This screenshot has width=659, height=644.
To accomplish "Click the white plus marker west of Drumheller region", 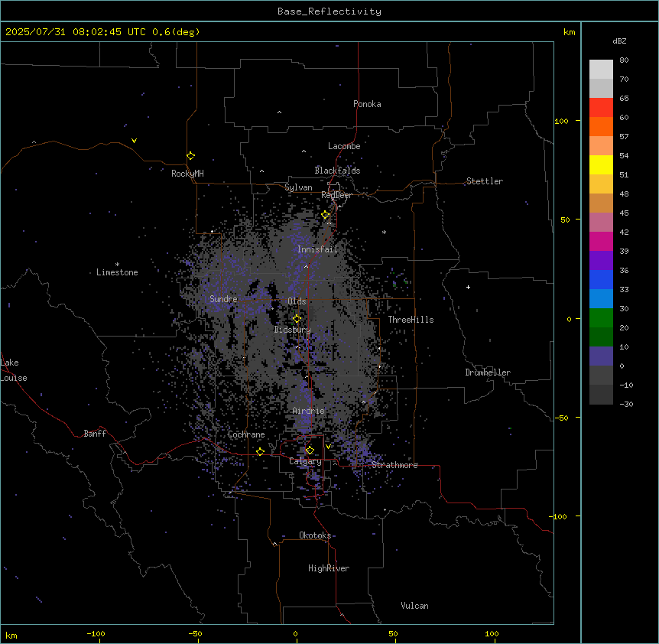I will (468, 287).
